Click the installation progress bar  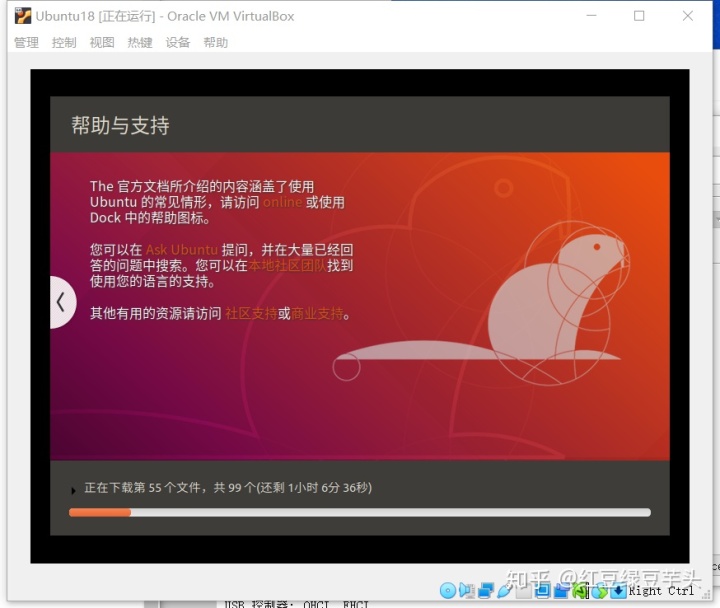pos(360,512)
